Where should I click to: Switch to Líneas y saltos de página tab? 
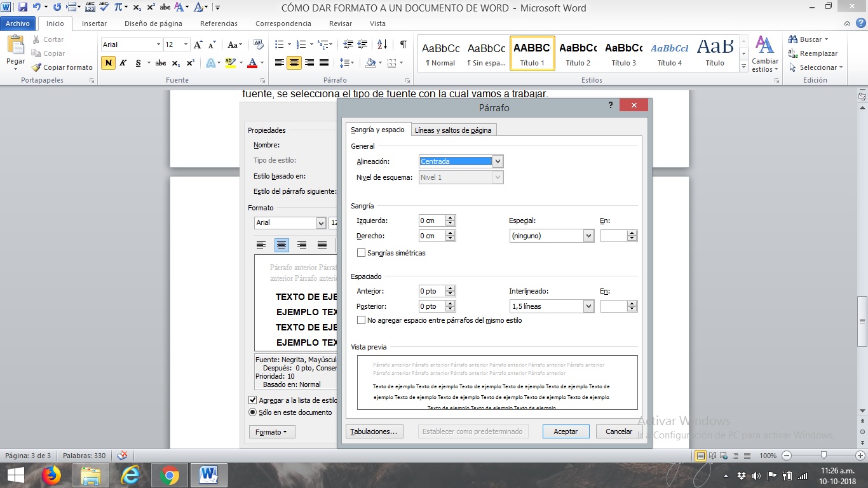tap(453, 130)
